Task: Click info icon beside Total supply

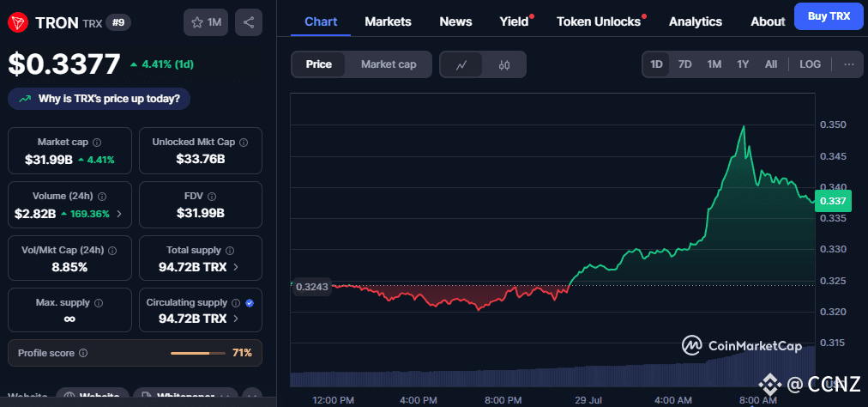Action: point(230,250)
